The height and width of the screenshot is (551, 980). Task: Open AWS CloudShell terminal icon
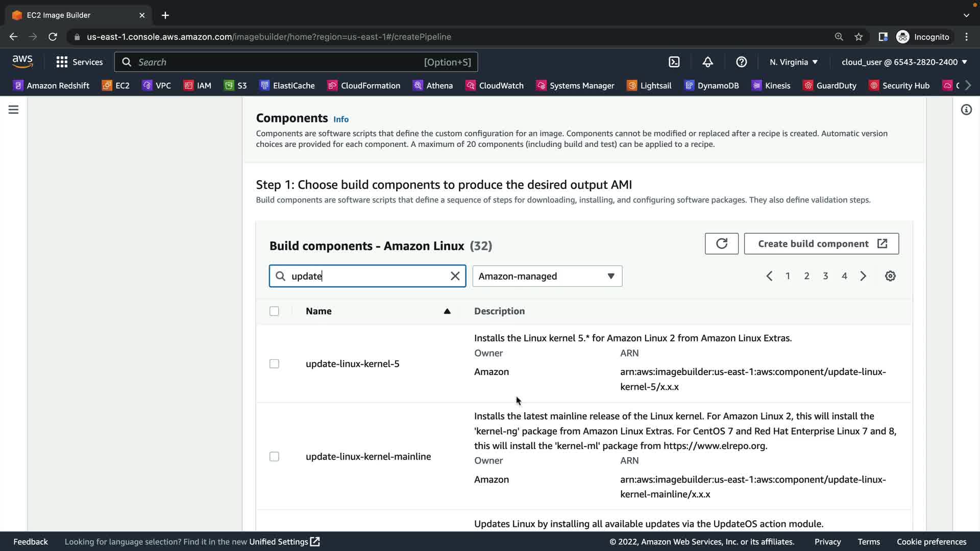(674, 62)
